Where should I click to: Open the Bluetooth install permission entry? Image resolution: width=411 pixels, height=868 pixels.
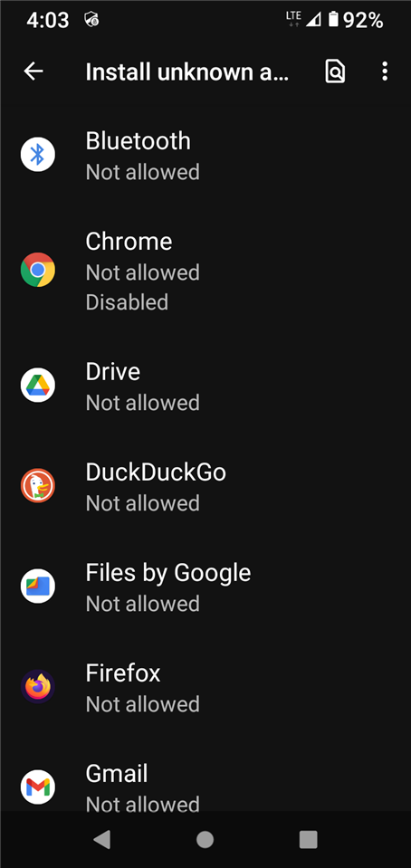click(x=205, y=155)
